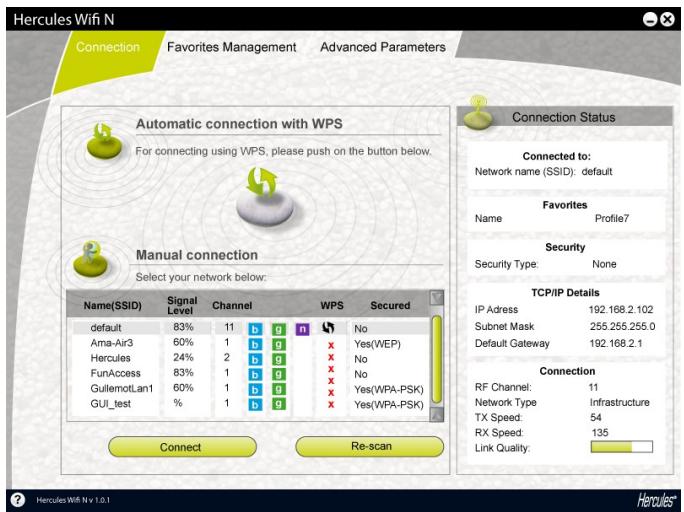Image resolution: width=684 pixels, height=512 pixels.
Task: Click the Channel column header
Action: (232, 306)
